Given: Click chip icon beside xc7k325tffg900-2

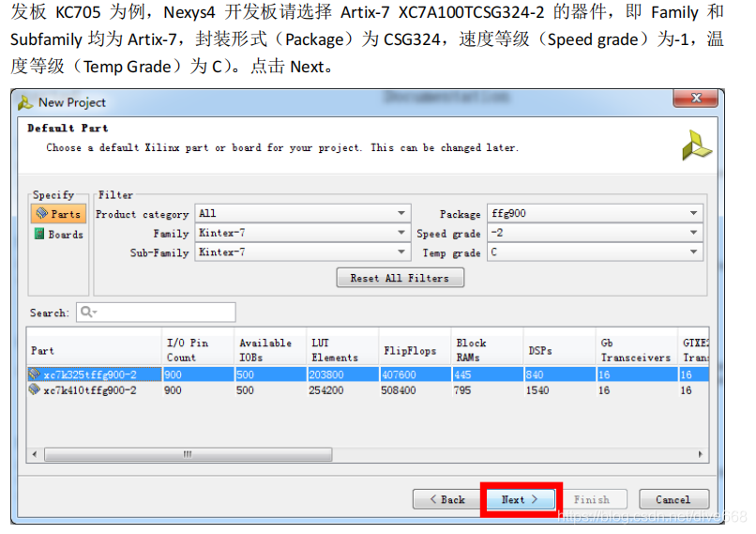Looking at the screenshot, I should (x=34, y=374).
